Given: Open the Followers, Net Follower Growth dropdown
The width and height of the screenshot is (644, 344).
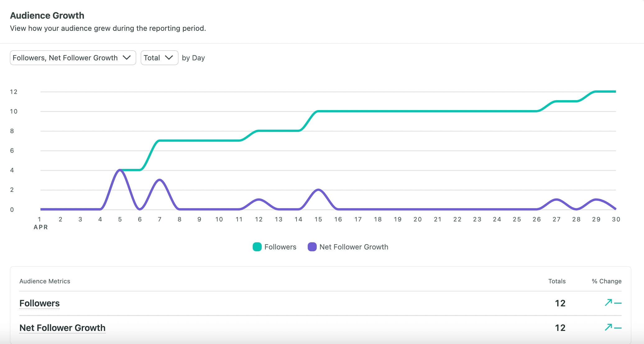Looking at the screenshot, I should [x=73, y=58].
